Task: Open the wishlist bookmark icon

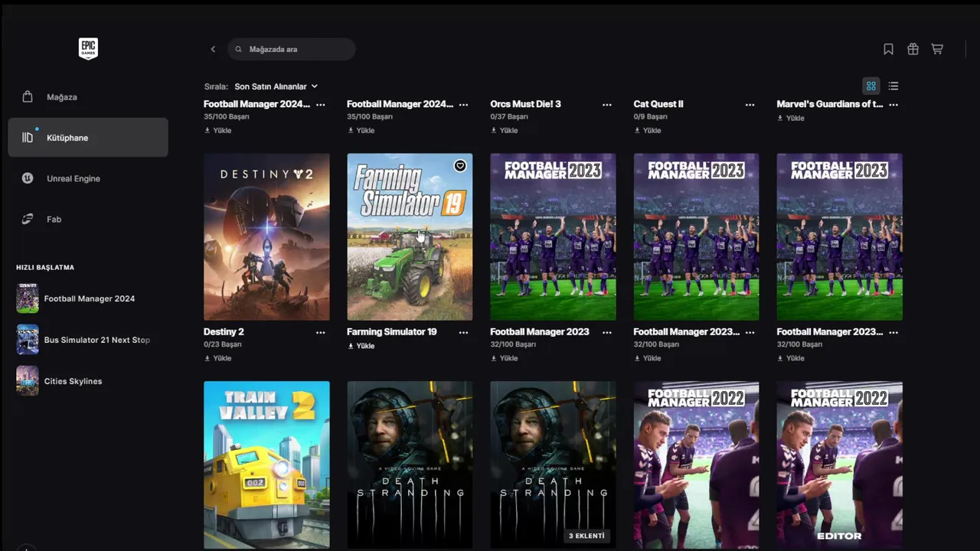Action: 888,49
